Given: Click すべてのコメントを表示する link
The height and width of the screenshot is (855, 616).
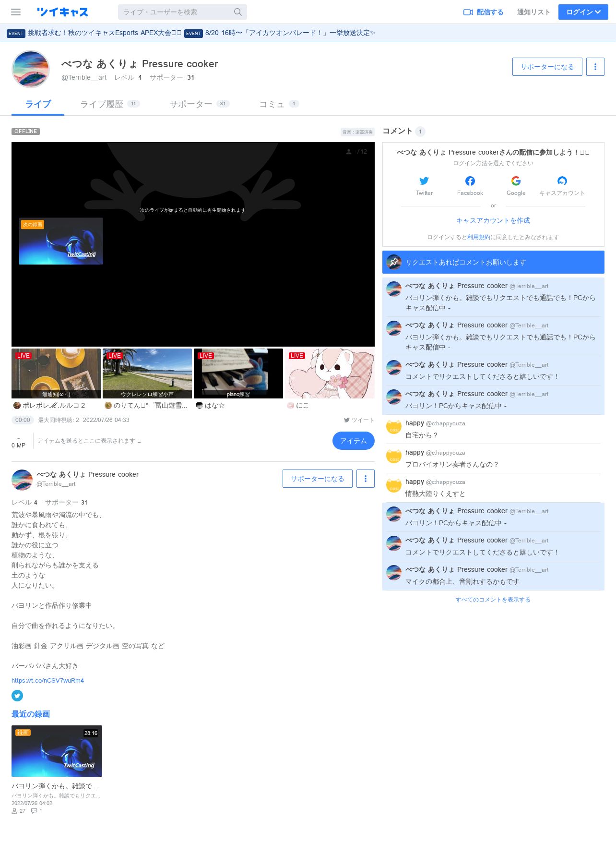Looking at the screenshot, I should click(x=493, y=600).
